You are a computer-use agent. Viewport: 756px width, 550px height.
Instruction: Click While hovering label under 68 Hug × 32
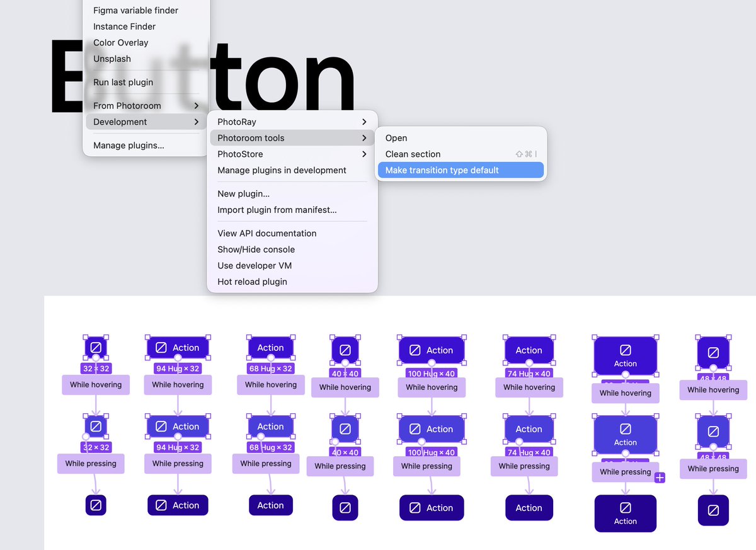[271, 385]
